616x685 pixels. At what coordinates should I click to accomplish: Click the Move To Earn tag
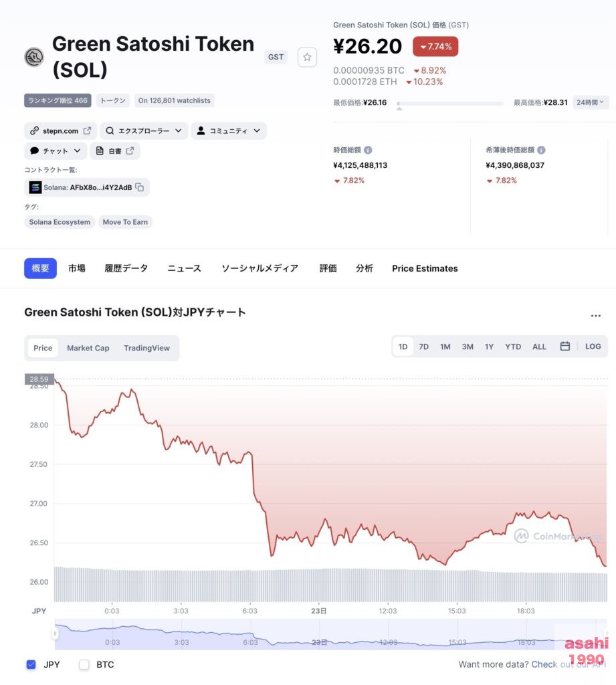tap(125, 222)
